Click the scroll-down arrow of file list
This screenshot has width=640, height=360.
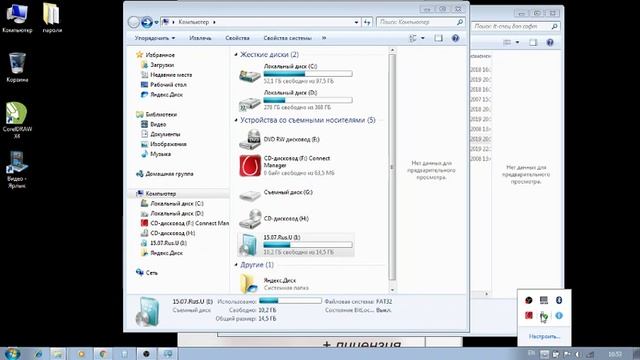pyautogui.click(x=392, y=290)
